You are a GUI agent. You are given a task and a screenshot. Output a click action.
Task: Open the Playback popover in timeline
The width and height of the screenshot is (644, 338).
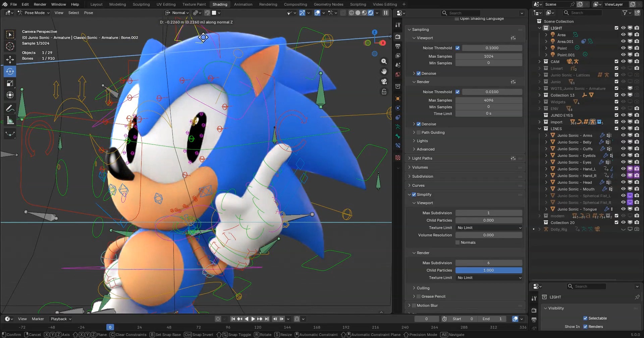61,319
